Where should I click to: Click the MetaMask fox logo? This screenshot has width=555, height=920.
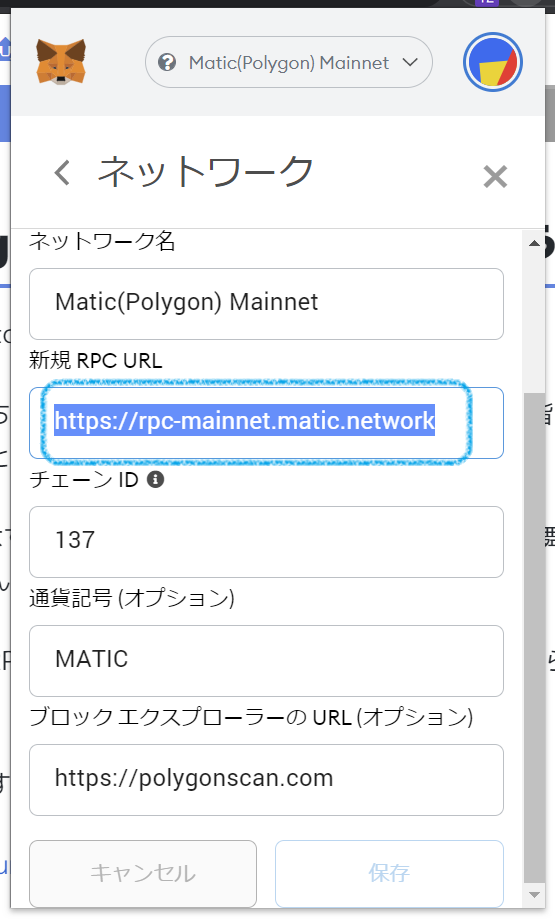pos(61,62)
